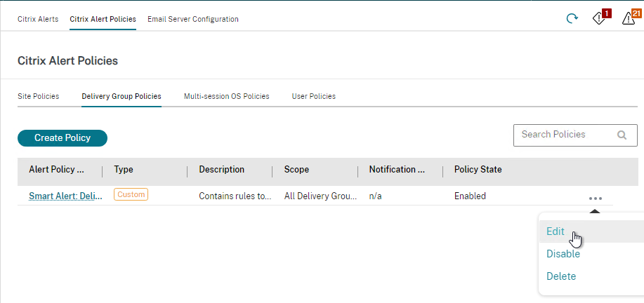Image resolution: width=644 pixels, height=303 pixels.
Task: Click the refresh icon
Action: (572, 18)
